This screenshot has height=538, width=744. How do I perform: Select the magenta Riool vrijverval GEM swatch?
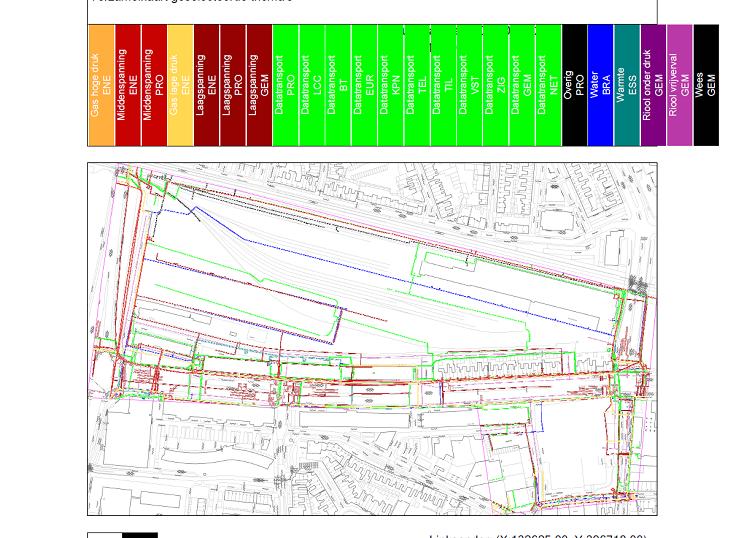[680, 85]
